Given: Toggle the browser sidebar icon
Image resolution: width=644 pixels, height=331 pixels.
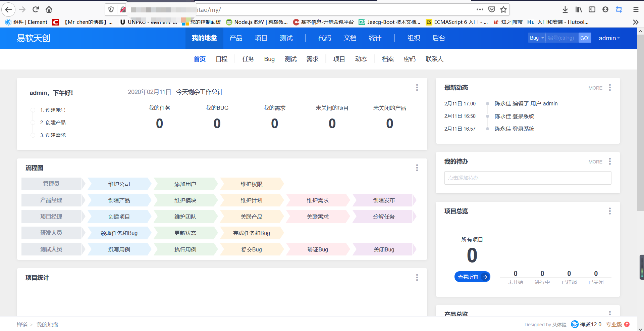Looking at the screenshot, I should [x=592, y=9].
